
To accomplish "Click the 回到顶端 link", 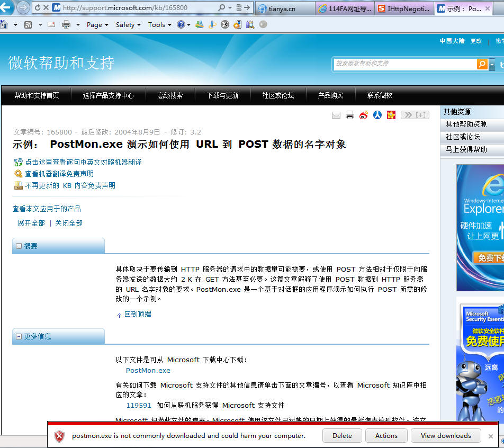I will [x=138, y=314].
